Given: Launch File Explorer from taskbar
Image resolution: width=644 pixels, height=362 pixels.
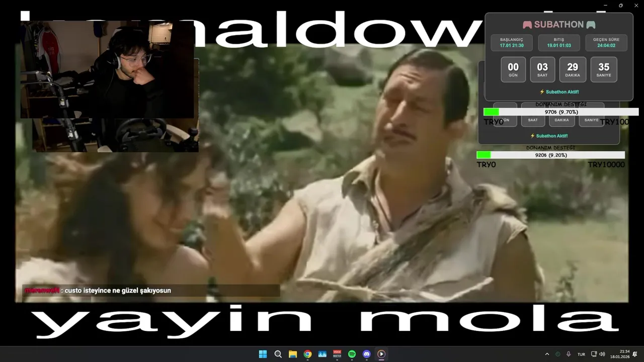Looking at the screenshot, I should [293, 354].
